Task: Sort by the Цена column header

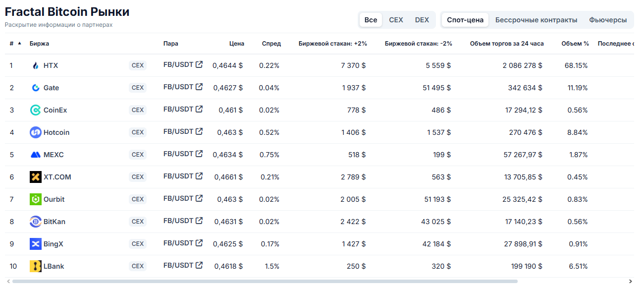Action: tap(237, 44)
